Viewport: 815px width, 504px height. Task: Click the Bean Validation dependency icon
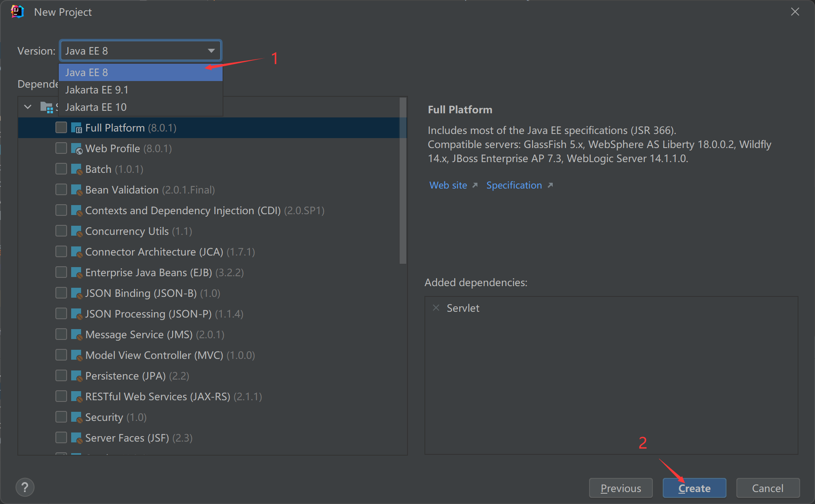tap(77, 190)
